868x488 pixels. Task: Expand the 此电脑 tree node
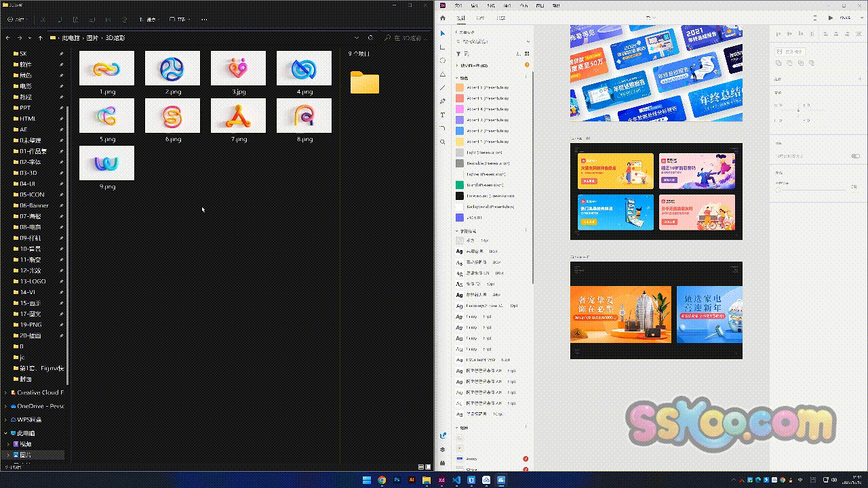[x=7, y=433]
